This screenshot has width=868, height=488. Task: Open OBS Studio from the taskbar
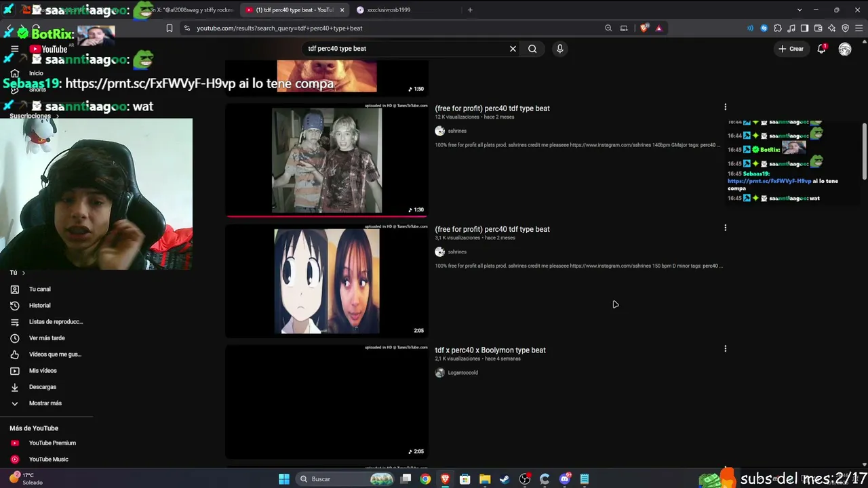pyautogui.click(x=525, y=479)
